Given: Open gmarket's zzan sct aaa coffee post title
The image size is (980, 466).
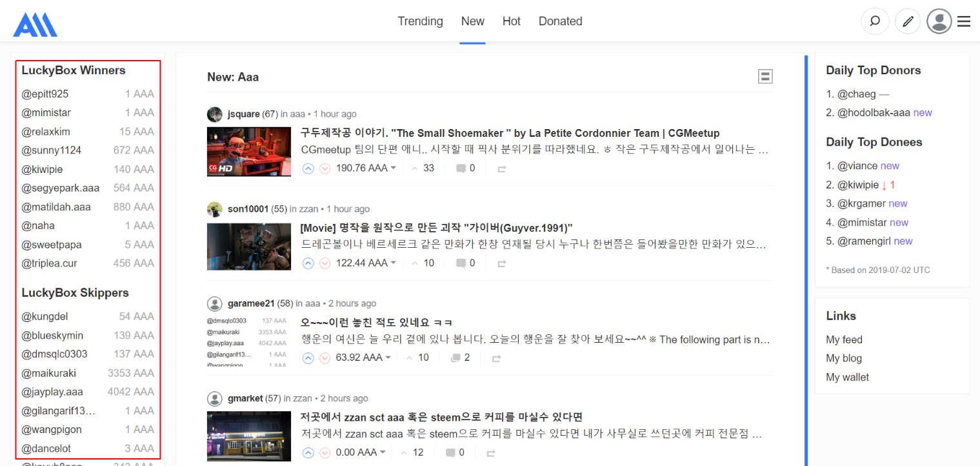Looking at the screenshot, I should pos(441,417).
